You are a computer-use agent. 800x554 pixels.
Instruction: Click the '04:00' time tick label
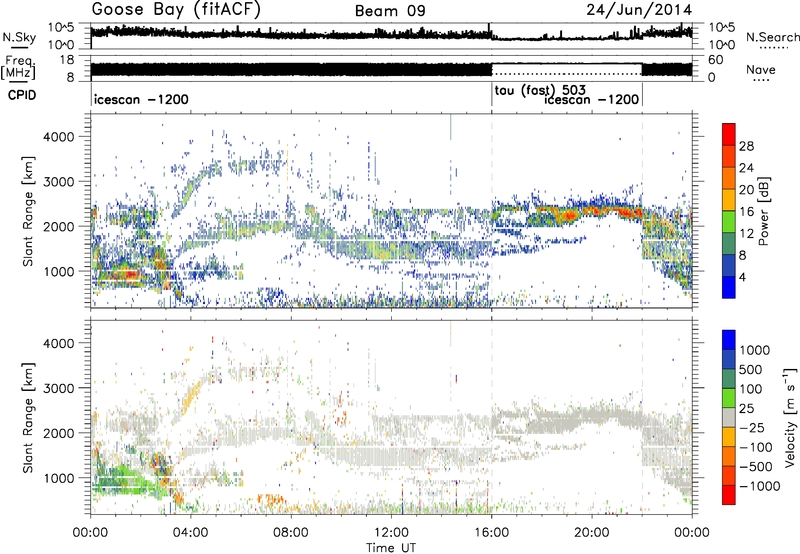tap(190, 533)
